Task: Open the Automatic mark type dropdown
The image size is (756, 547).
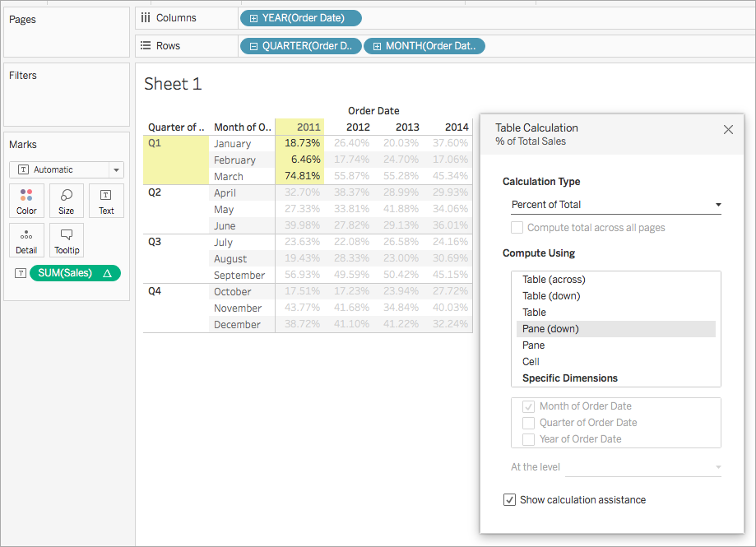Action: (x=67, y=169)
